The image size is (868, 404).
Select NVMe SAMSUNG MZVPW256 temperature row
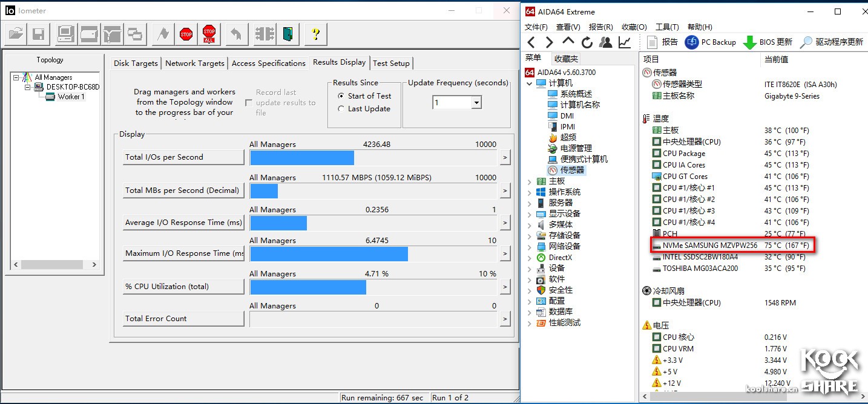[x=709, y=246]
